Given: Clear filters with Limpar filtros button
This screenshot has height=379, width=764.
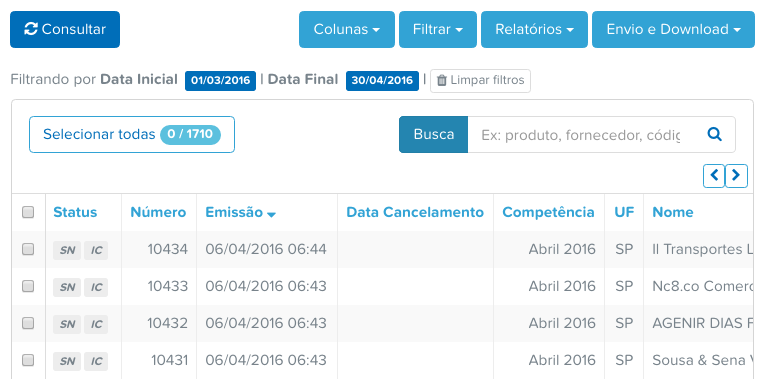Looking at the screenshot, I should click(x=480, y=80).
